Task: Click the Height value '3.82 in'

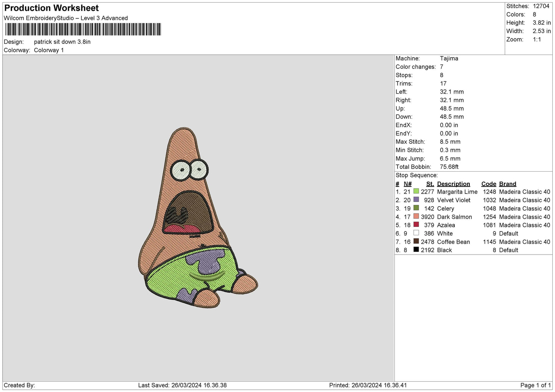Action: pos(542,23)
